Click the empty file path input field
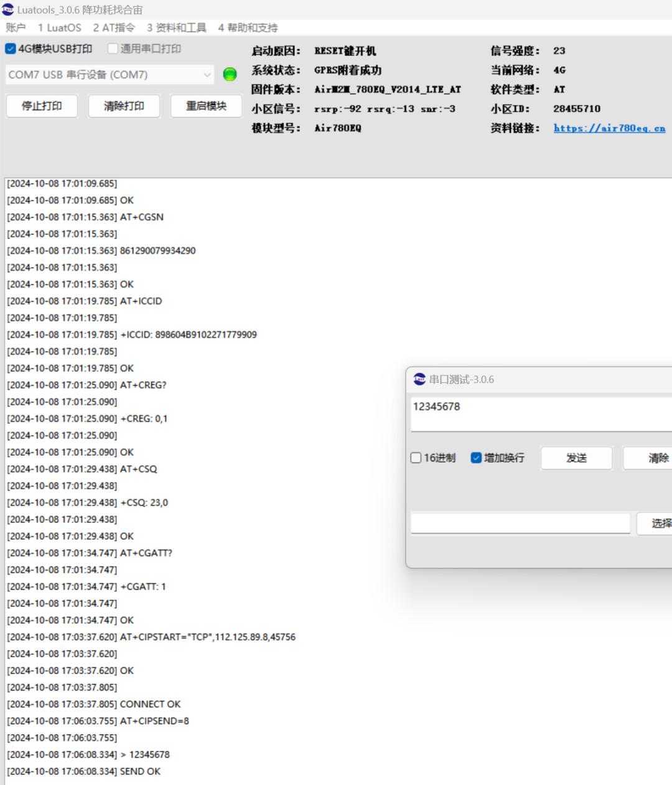672x785 pixels. [520, 523]
